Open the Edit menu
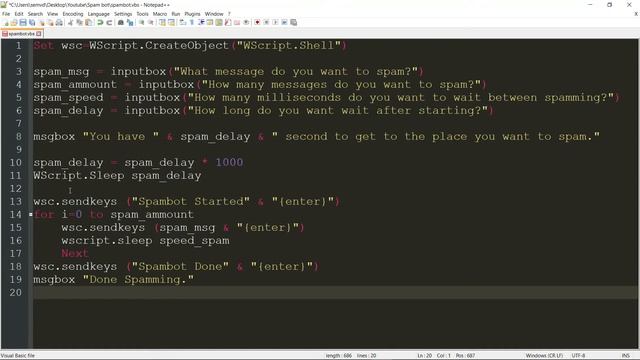Viewport: 640px width, 360px height. tap(19, 14)
